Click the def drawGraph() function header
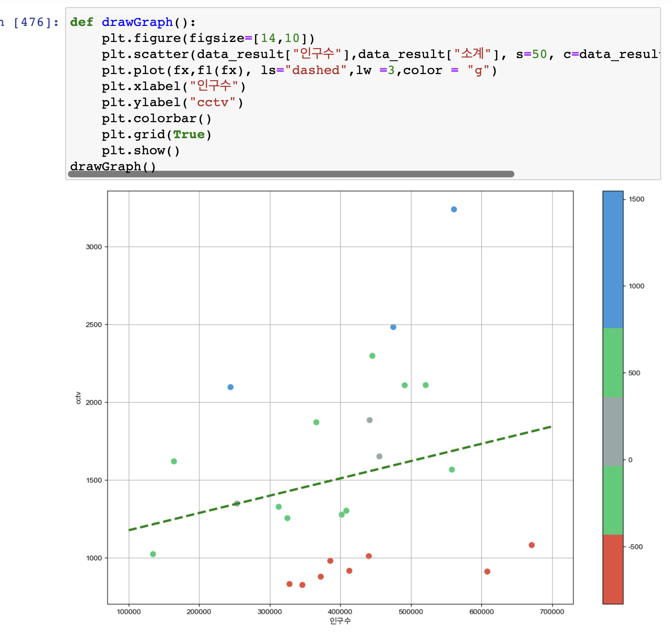Viewport: 672px width, 634px height. click(x=133, y=22)
